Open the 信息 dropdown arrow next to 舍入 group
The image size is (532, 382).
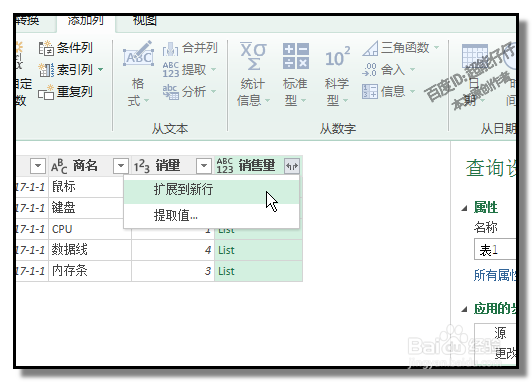pyautogui.click(x=413, y=91)
